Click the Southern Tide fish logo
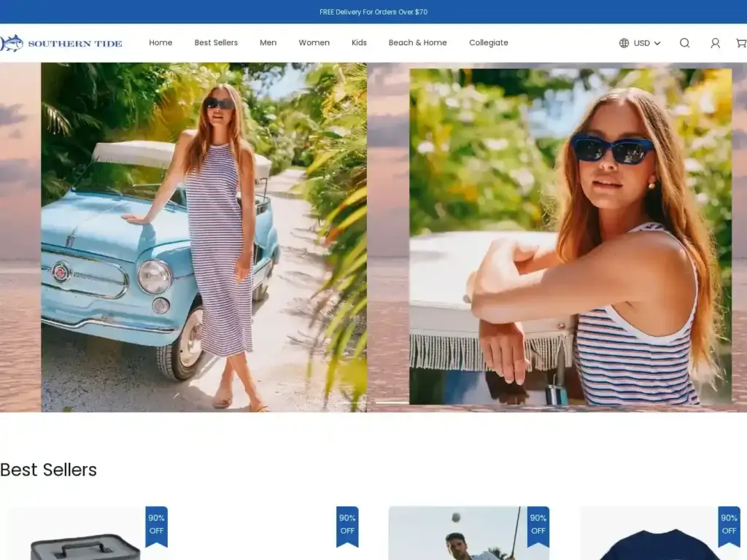Screen dimensions: 747x560 12,43
